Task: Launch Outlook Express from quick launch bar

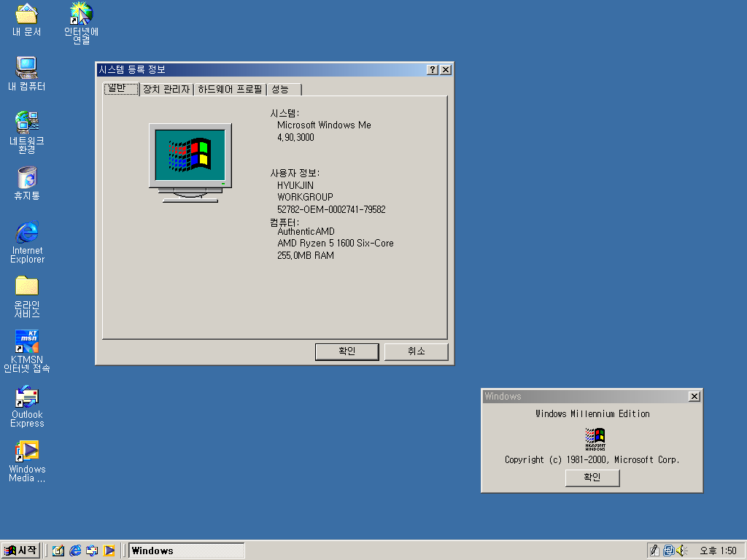Action: (x=92, y=551)
